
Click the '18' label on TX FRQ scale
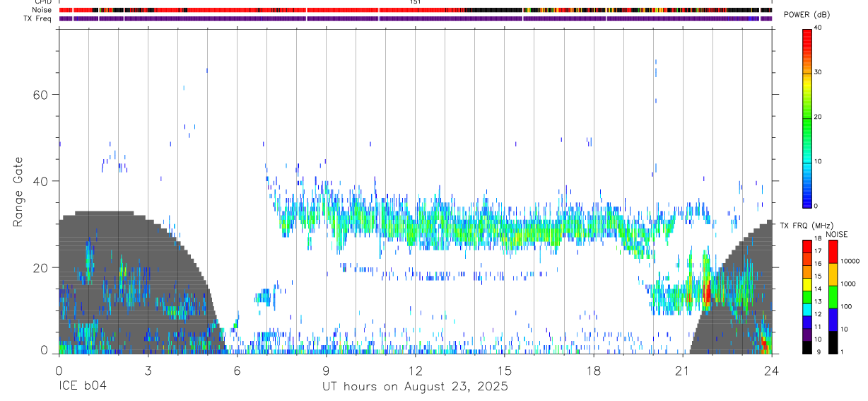pyautogui.click(x=819, y=239)
